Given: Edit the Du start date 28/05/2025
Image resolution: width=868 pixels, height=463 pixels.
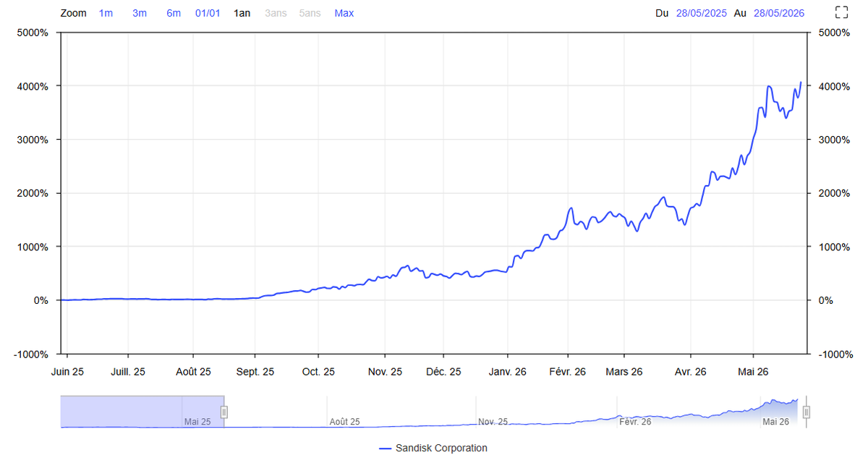Looking at the screenshot, I should (x=702, y=13).
